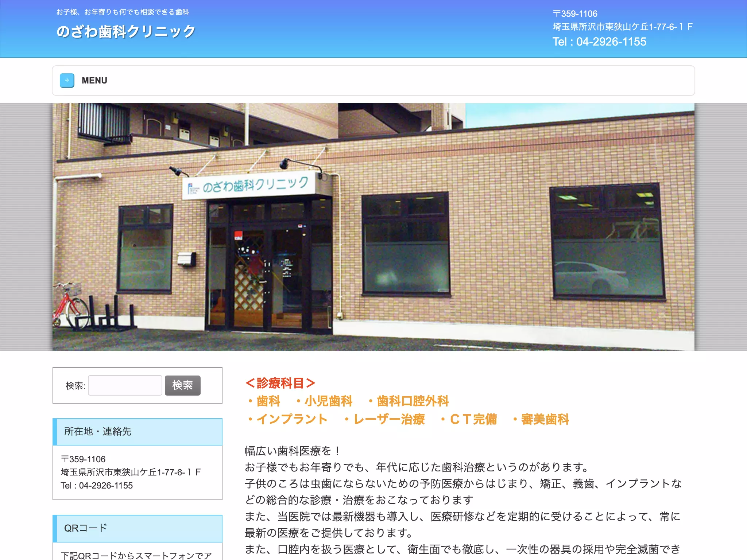
Task: Open the MENU navigation label
Action: 94,81
